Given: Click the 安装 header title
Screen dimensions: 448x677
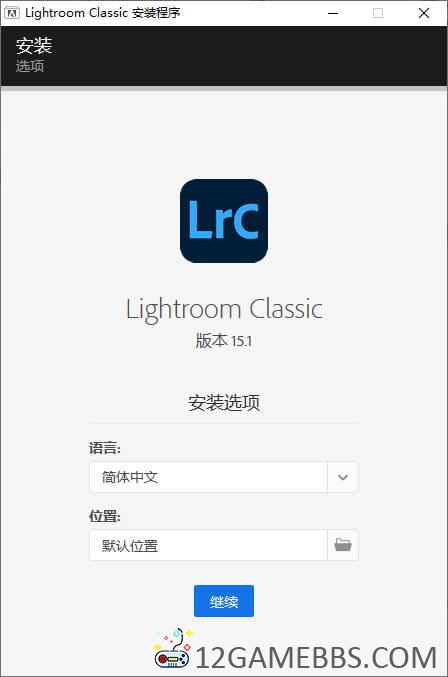Looking at the screenshot, I should tap(34, 46).
